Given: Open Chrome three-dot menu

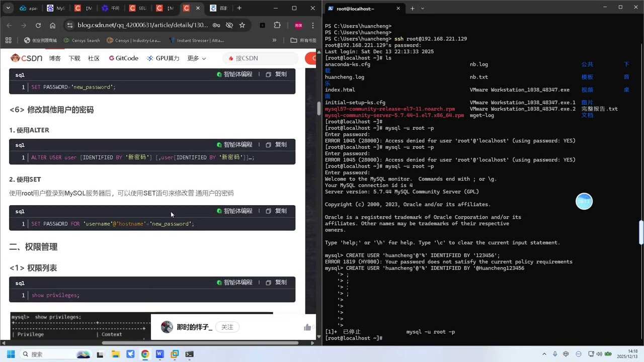Looking at the screenshot, I should click(x=313, y=25).
